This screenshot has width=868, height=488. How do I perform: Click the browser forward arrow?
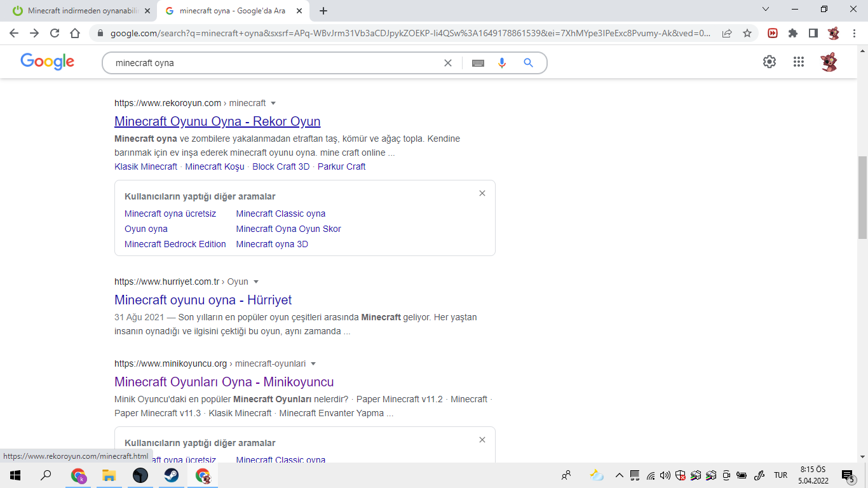34,33
